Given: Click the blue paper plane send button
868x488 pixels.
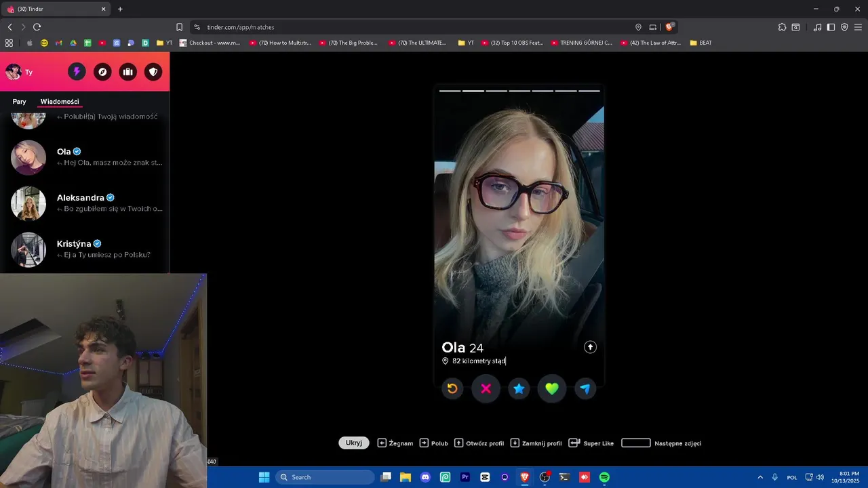Looking at the screenshot, I should click(585, 388).
